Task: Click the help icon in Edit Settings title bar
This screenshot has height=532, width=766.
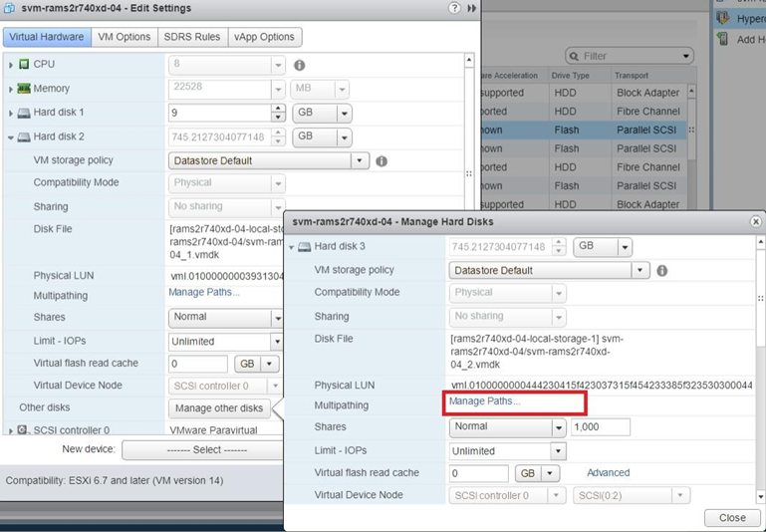Action: 455,8
